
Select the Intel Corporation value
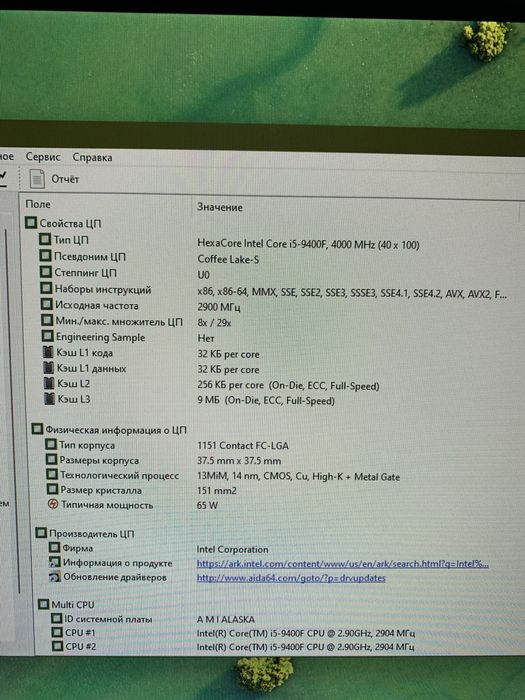pyautogui.click(x=232, y=550)
